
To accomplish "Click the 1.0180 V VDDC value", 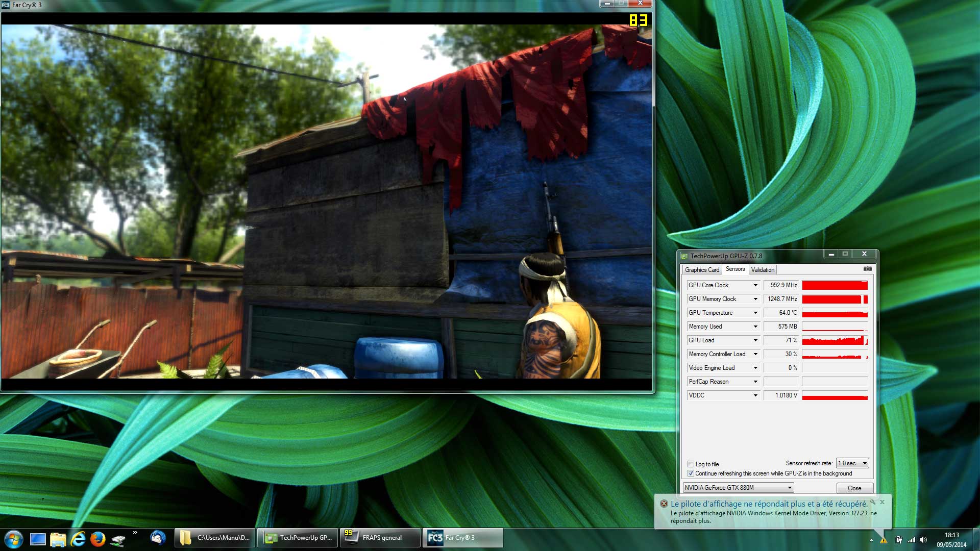I will pos(781,395).
